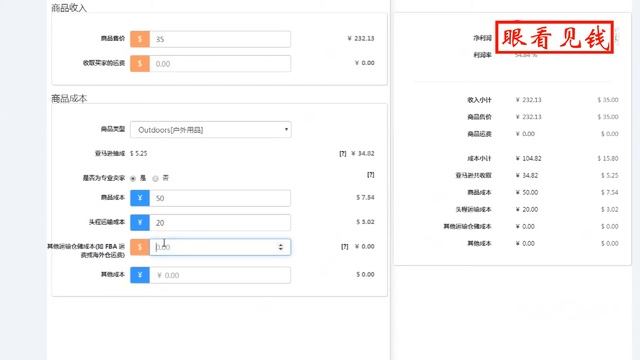Viewport: 640px width, 360px height.
Task: Click the 收入小计 label in the summary panel
Action: [x=479, y=100]
